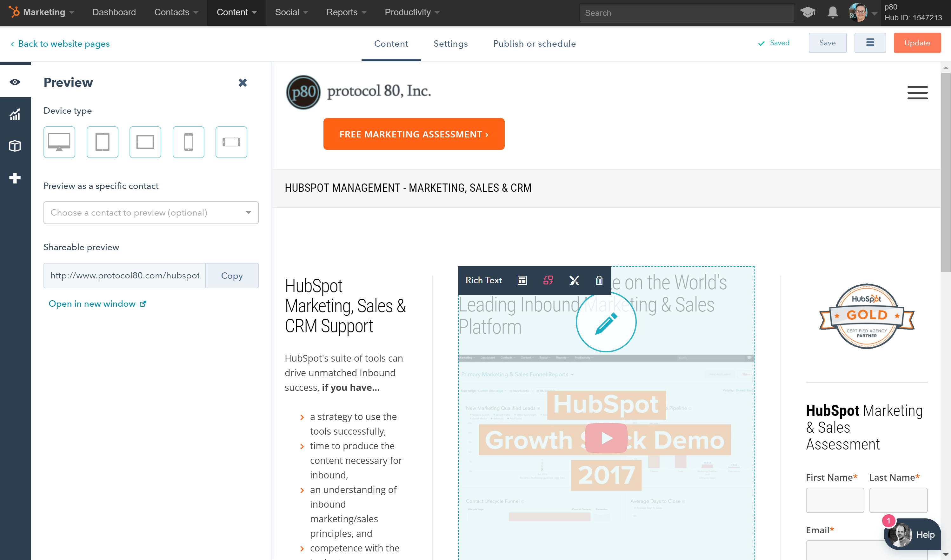Expand the choose a contact dropdown

coord(151,212)
